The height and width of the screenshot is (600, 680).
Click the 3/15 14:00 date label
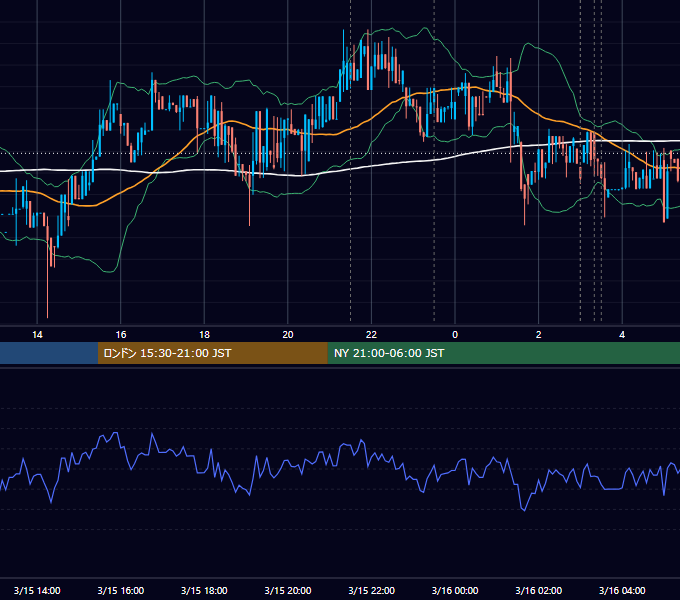[37, 590]
